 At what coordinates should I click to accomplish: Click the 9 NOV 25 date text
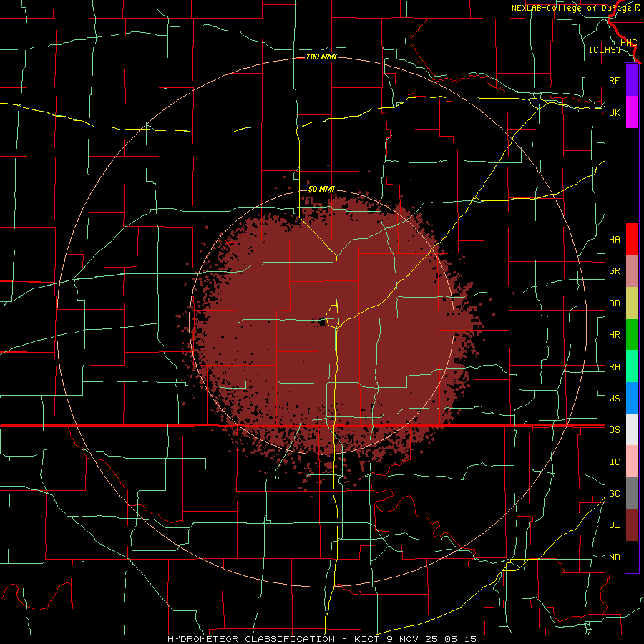[413, 639]
